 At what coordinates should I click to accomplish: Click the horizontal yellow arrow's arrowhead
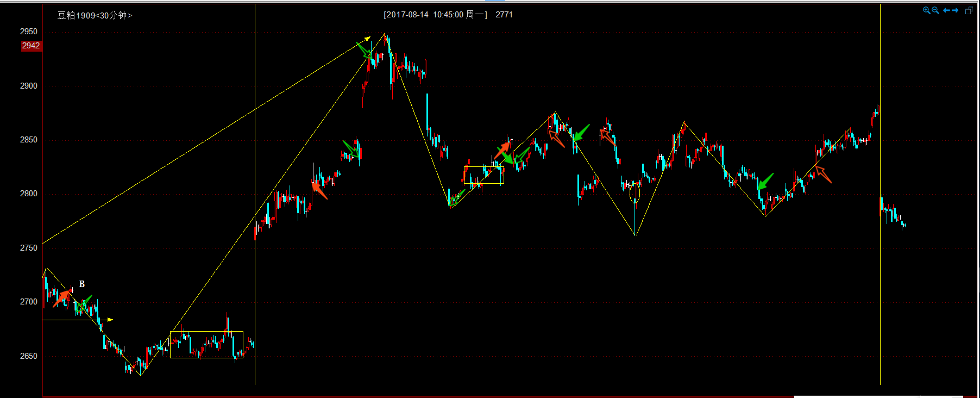[x=110, y=320]
